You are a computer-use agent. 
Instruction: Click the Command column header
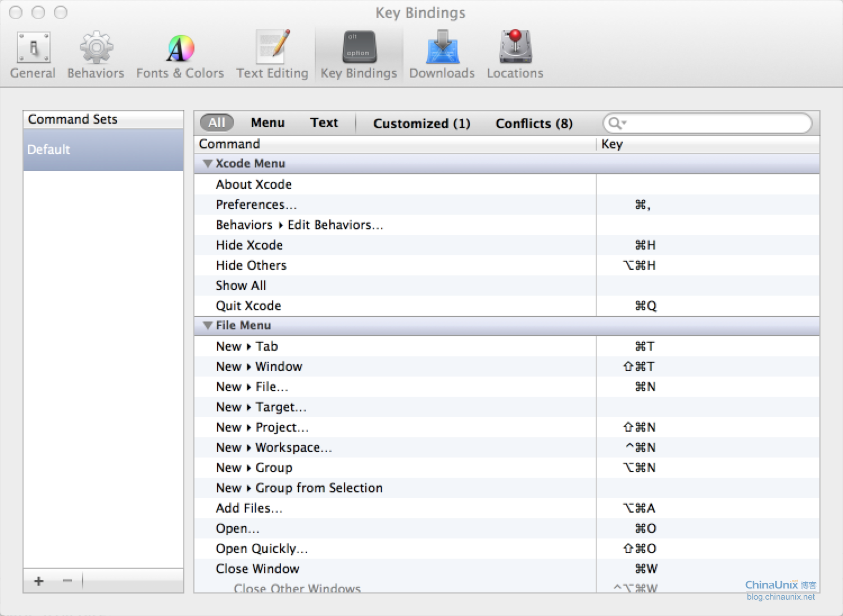[x=395, y=144]
